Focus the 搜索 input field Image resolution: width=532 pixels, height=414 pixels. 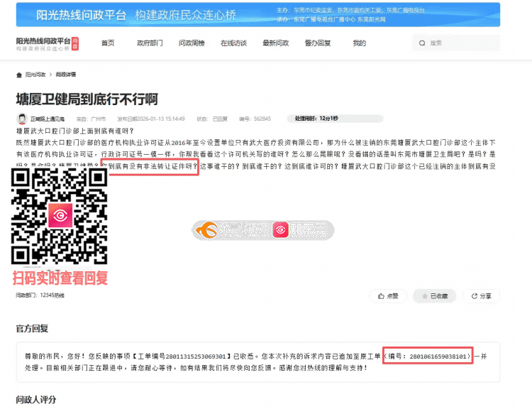pos(461,43)
